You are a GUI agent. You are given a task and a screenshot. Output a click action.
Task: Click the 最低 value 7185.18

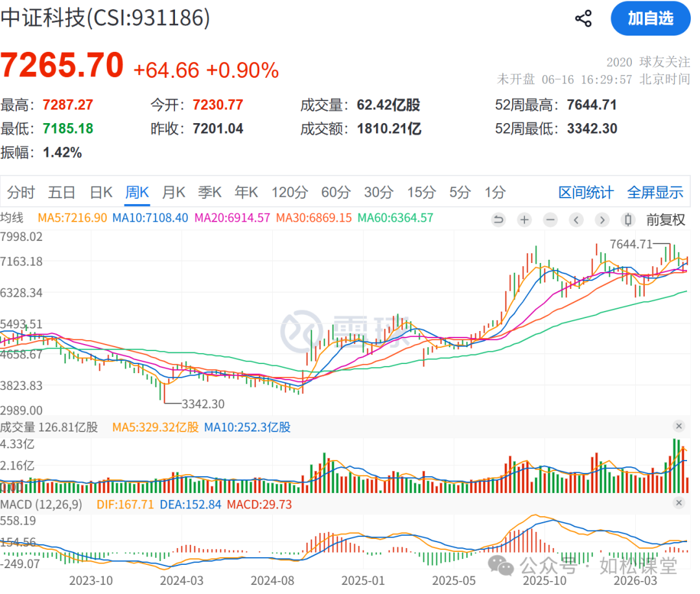[68, 128]
